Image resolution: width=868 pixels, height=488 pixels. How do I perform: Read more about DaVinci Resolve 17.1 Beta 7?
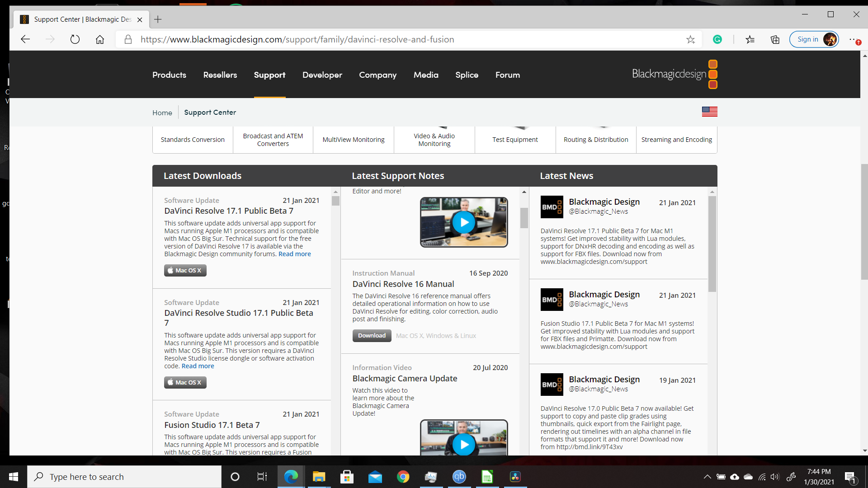(295, 254)
